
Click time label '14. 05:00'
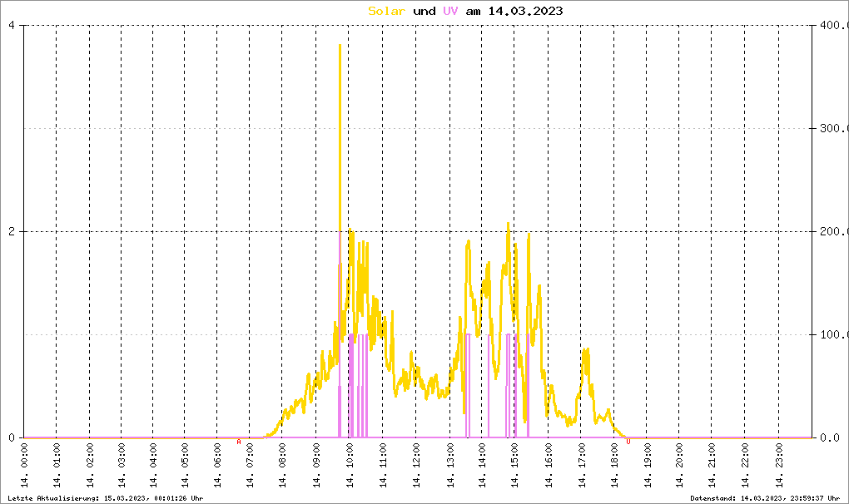coord(185,466)
